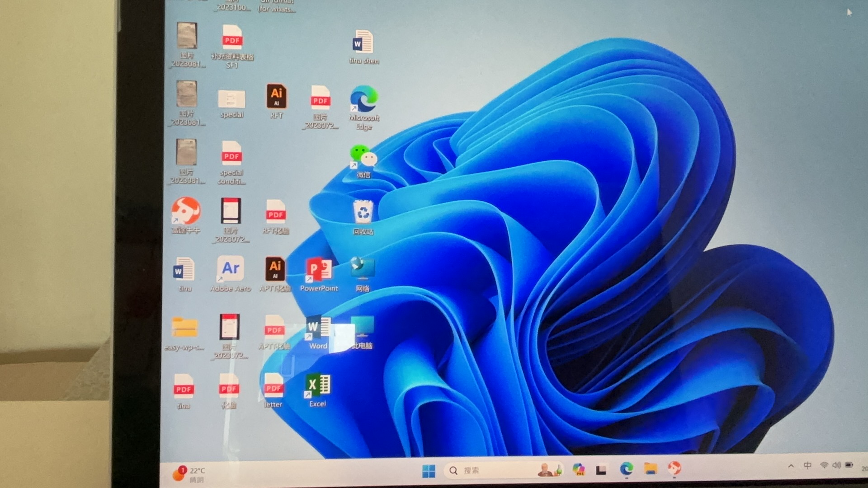Open the 网络 Network icon
Viewport: 868px width, 488px height.
pos(363,274)
